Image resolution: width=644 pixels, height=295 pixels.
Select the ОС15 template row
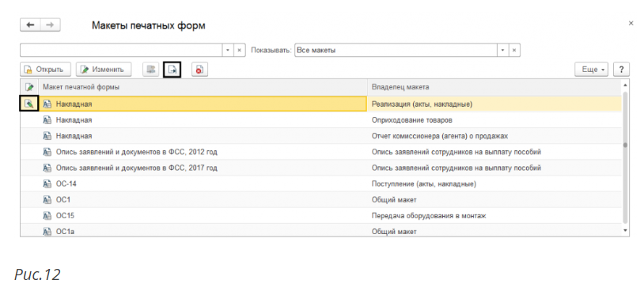pos(321,216)
